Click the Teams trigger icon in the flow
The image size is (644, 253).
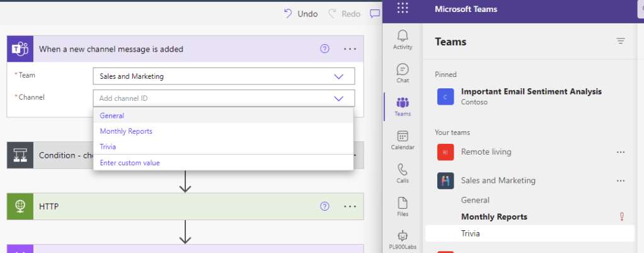(x=20, y=49)
